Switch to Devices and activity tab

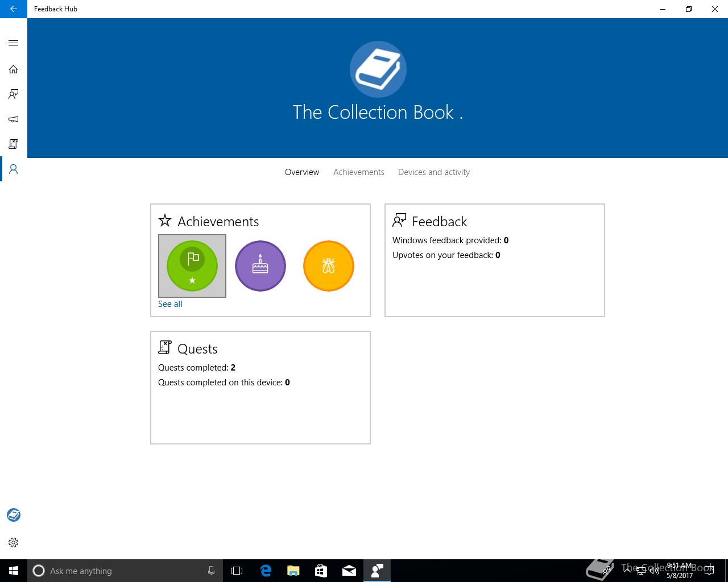click(x=434, y=172)
